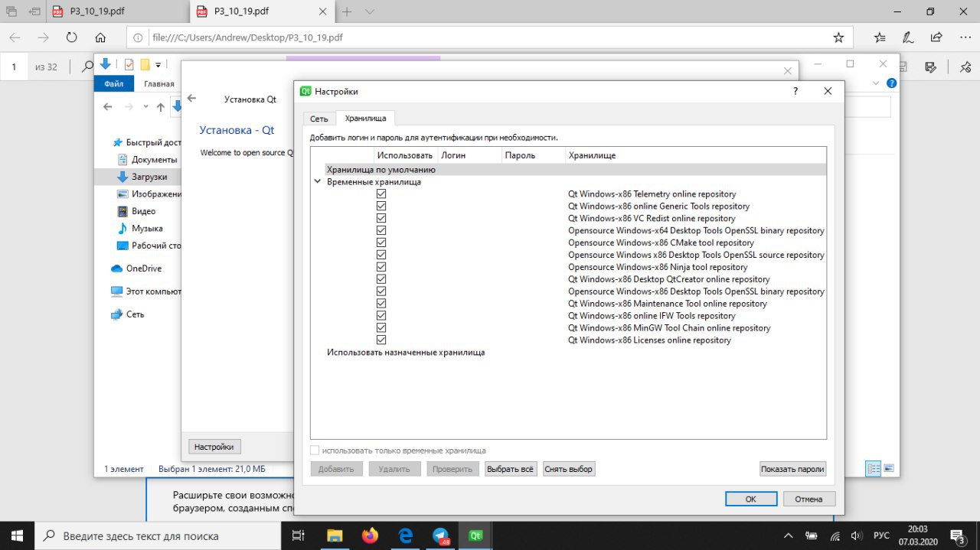This screenshot has height=550, width=980.
Task: Show tabs you've set aside
Action: (11, 11)
